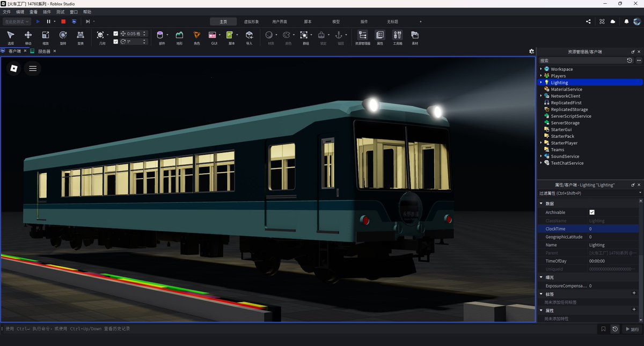The image size is (644, 346).
Task: Collapse the 曝光 property section
Action: [541, 277]
